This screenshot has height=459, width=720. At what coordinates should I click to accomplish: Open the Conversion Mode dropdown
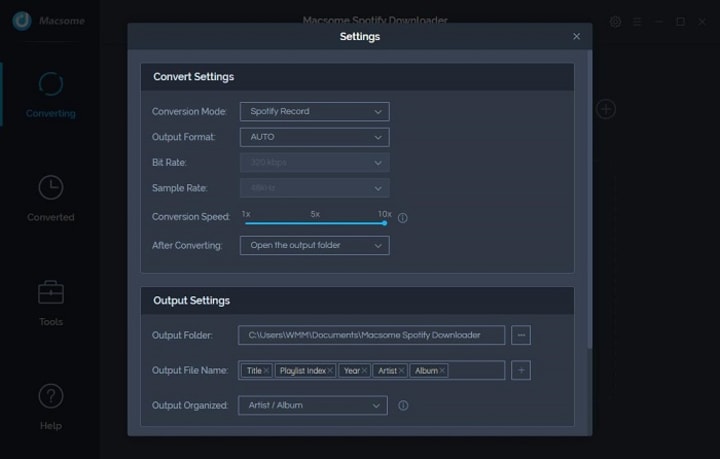point(315,112)
